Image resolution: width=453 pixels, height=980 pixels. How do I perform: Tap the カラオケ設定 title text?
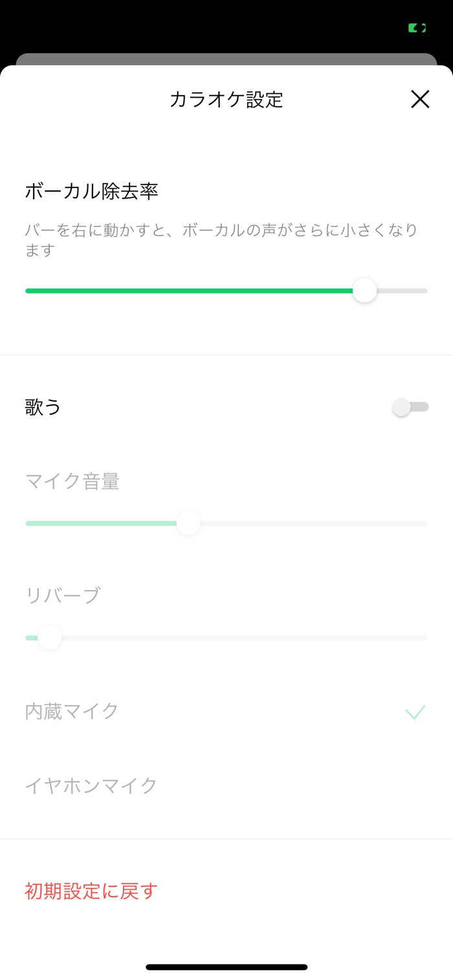pos(226,100)
